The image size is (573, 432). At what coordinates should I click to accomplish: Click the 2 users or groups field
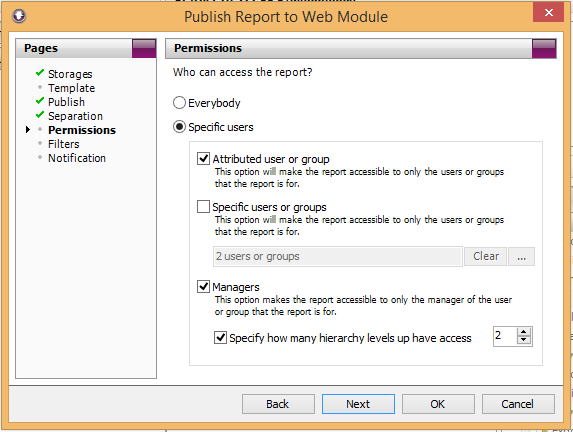click(338, 257)
